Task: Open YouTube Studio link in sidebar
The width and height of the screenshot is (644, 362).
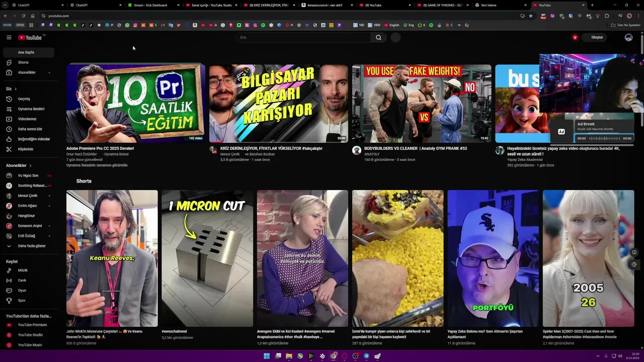Action: (28, 335)
